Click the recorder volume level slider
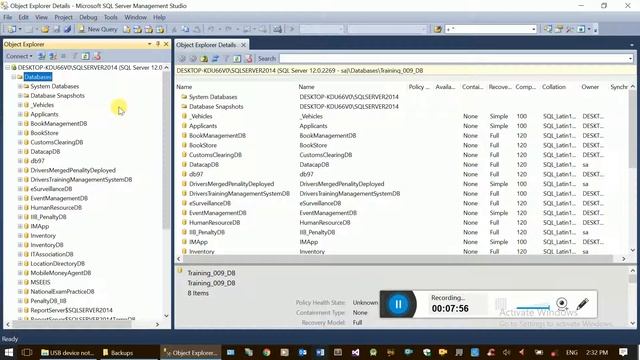Viewport: 640px width, 360px height. pos(533,307)
